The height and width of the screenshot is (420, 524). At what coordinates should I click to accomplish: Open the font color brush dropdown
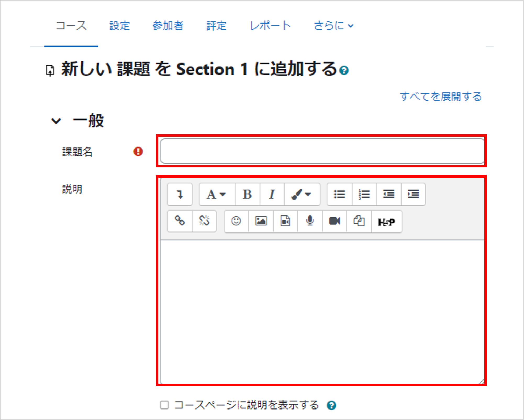pyautogui.click(x=302, y=194)
